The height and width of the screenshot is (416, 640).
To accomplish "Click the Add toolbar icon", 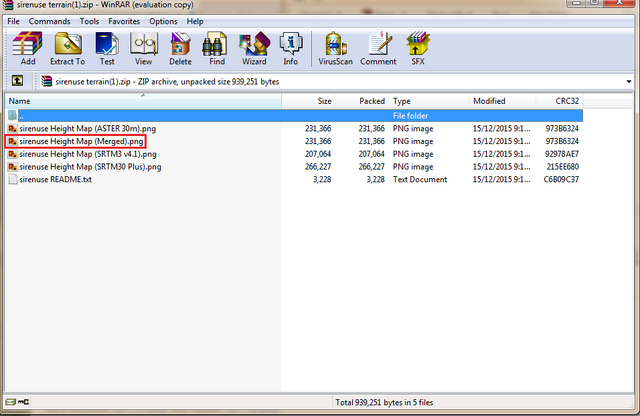I will coord(27,49).
